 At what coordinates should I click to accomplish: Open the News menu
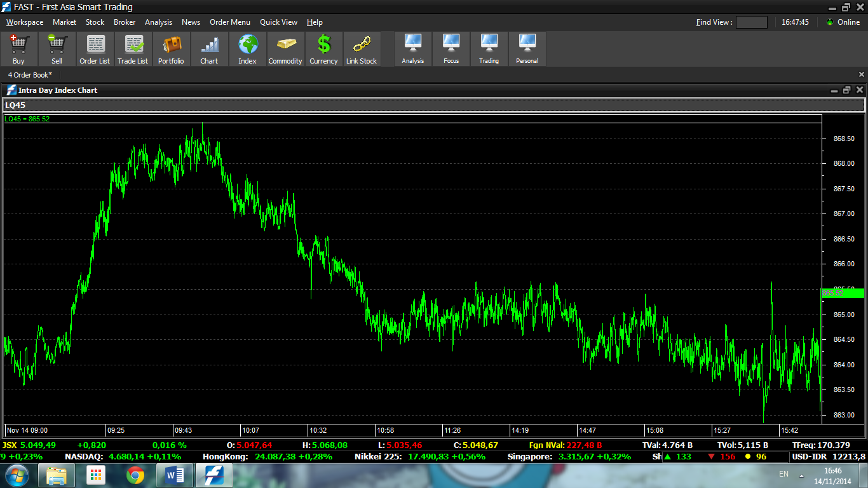click(x=191, y=22)
